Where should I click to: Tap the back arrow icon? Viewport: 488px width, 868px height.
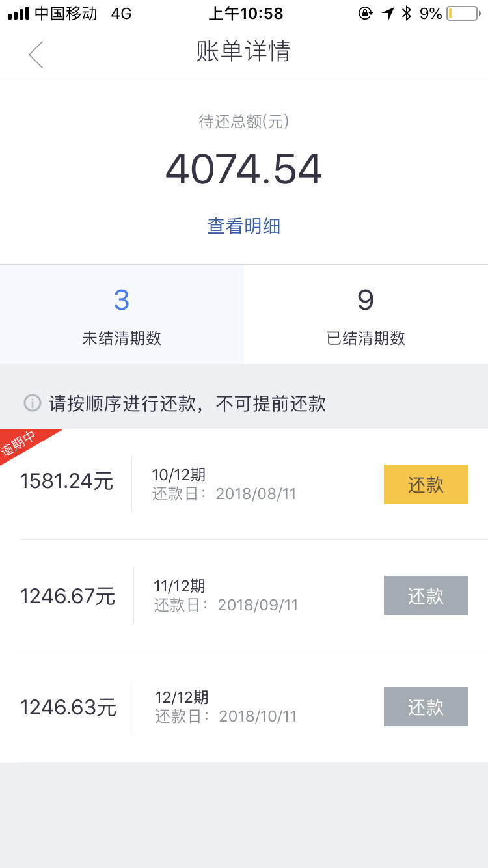[x=36, y=54]
